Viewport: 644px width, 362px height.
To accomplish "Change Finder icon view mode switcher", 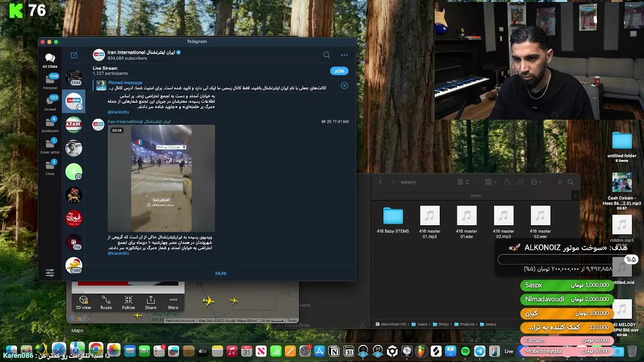I will click(463, 182).
